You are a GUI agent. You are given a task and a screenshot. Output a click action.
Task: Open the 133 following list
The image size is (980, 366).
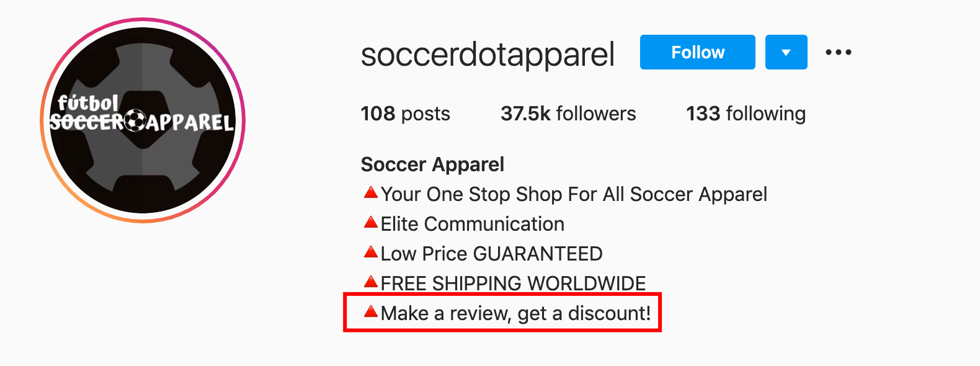point(746,114)
